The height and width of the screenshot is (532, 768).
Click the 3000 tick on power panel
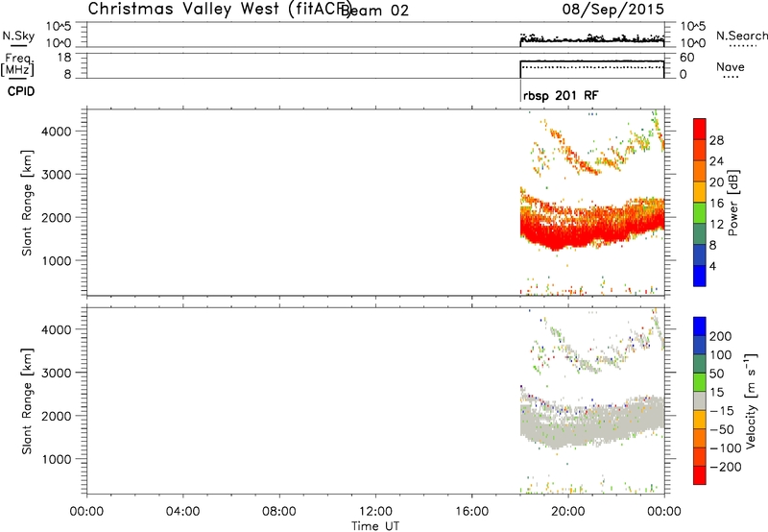click(x=57, y=175)
